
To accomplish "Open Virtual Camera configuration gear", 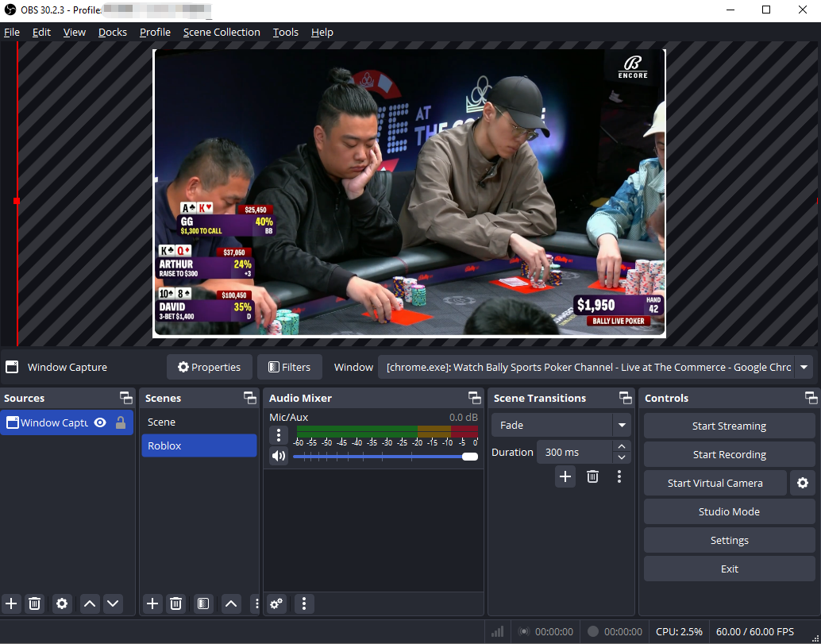I will click(803, 483).
